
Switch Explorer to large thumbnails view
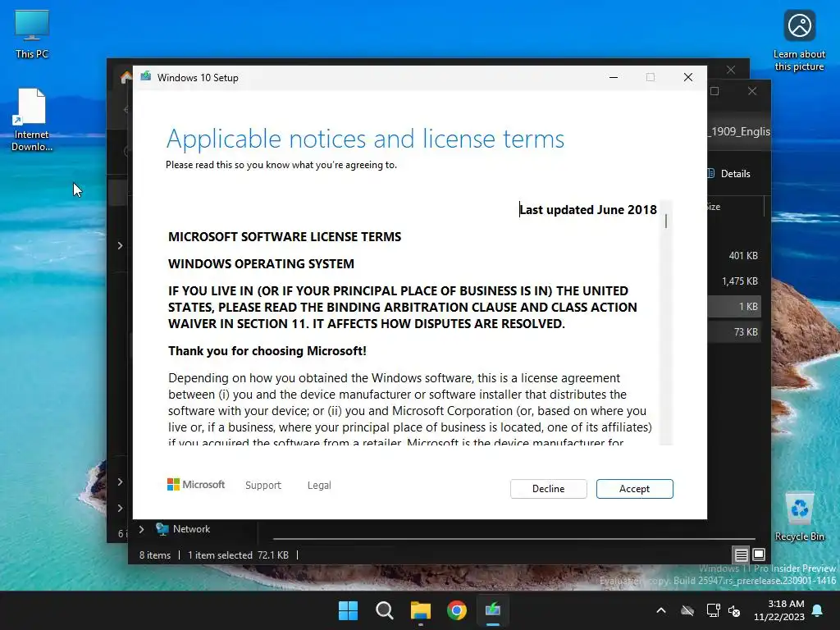pos(759,555)
